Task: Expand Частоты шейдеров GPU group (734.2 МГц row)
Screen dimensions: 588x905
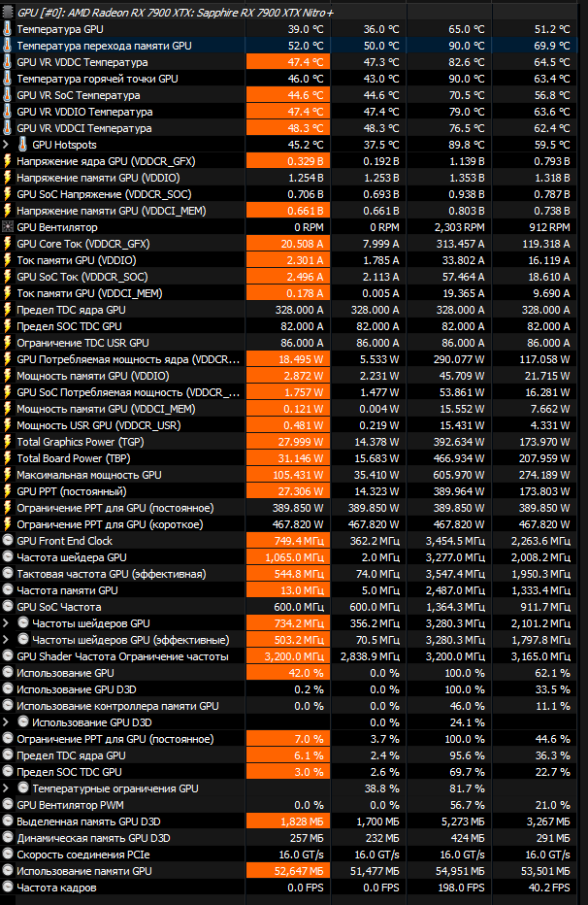Action: 6,623
